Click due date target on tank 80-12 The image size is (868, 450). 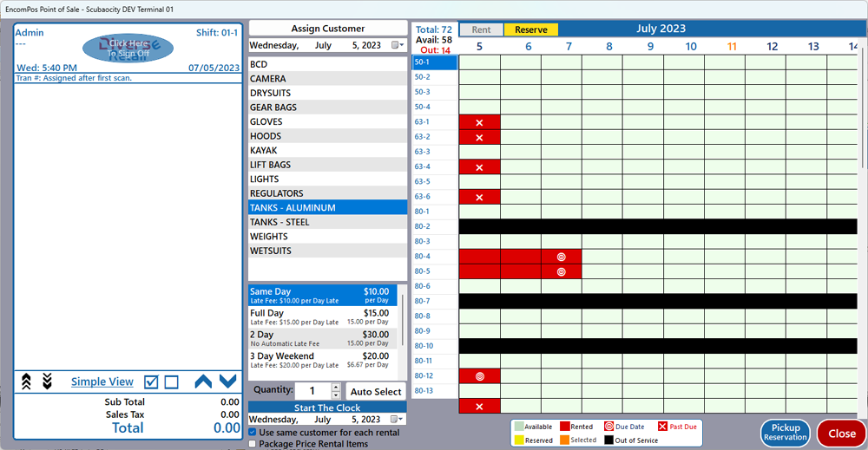point(479,376)
